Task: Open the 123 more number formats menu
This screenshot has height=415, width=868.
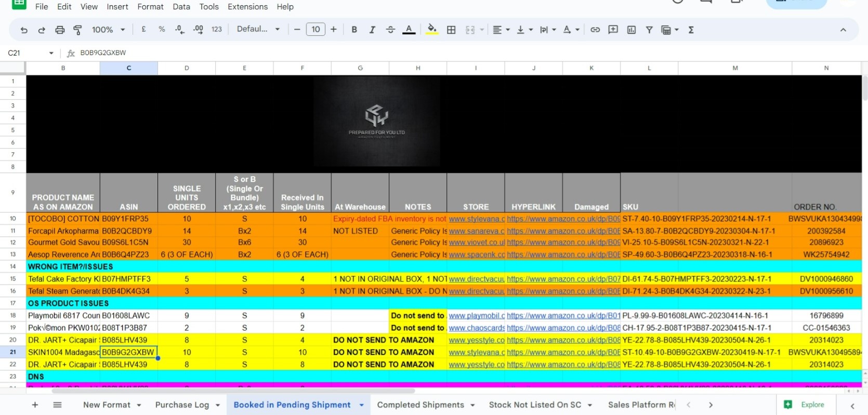Action: 217,30
